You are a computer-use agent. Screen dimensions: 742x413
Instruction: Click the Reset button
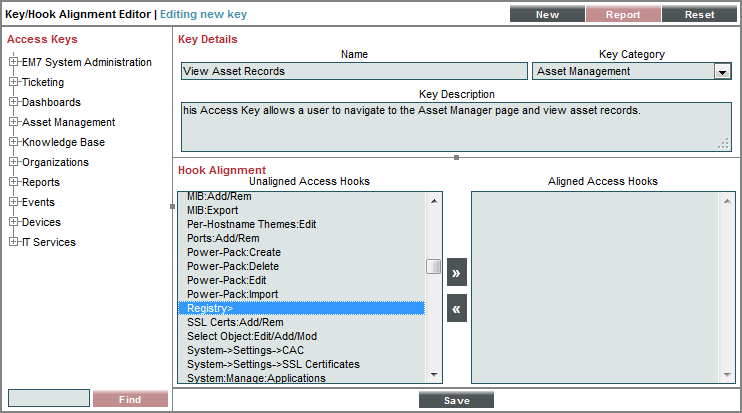699,14
